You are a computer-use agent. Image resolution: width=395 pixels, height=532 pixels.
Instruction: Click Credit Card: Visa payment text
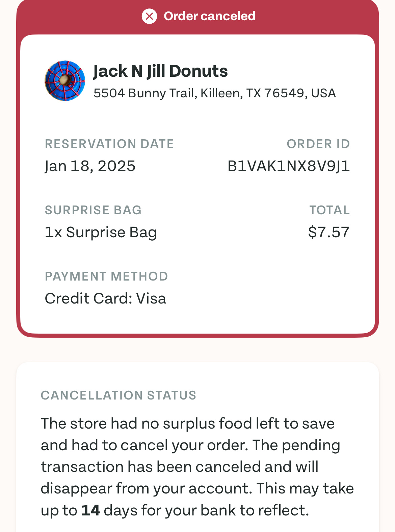(x=105, y=298)
